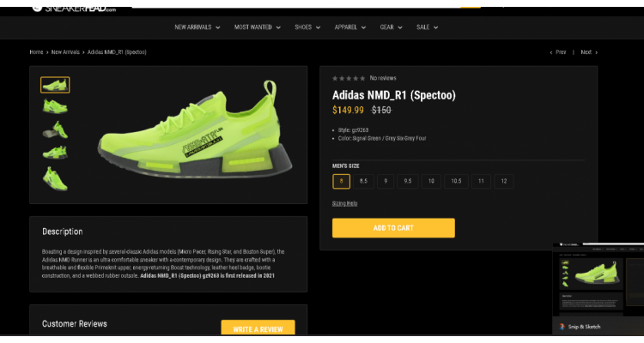Click the $149.99 sale price
Screen dimensions: 644x343
click(x=348, y=110)
